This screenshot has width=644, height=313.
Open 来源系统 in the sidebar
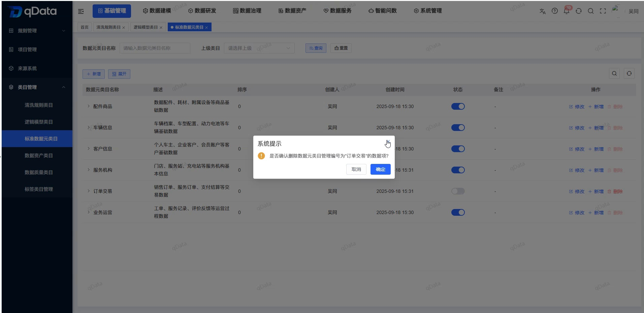37,68
